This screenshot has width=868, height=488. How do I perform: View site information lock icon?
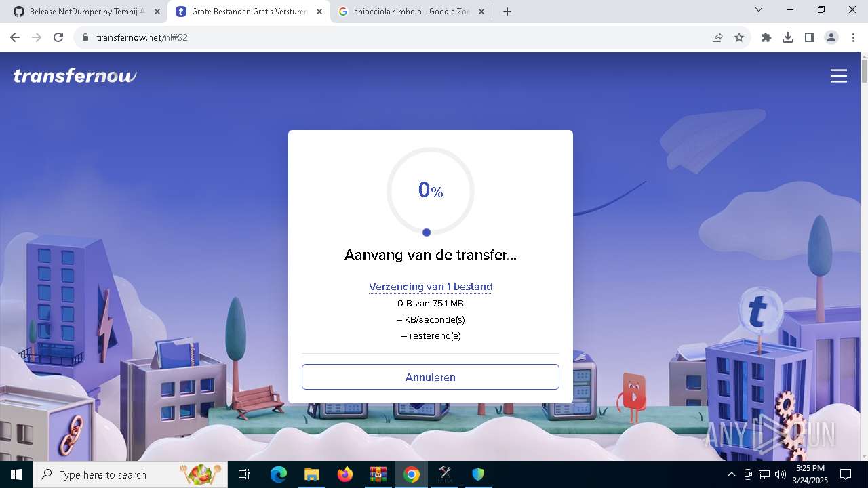tap(85, 37)
